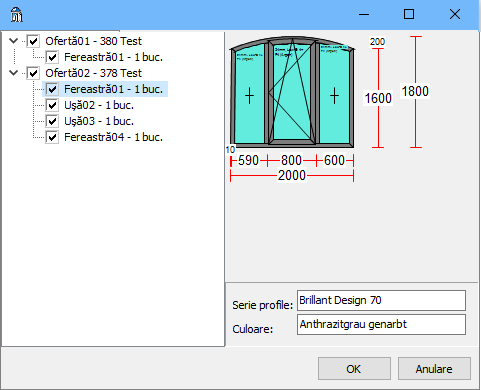Toggle the Ușă03 checkbox
Screen dimensions: 481x390
52,121
